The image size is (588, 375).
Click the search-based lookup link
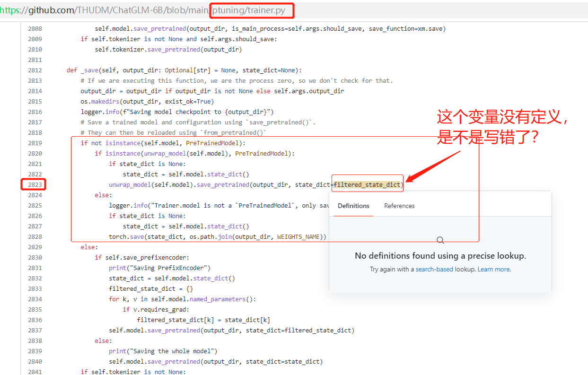(x=434, y=269)
